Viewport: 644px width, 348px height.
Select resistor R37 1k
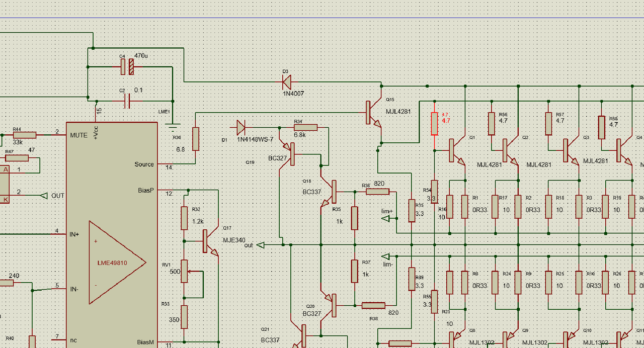354,271
